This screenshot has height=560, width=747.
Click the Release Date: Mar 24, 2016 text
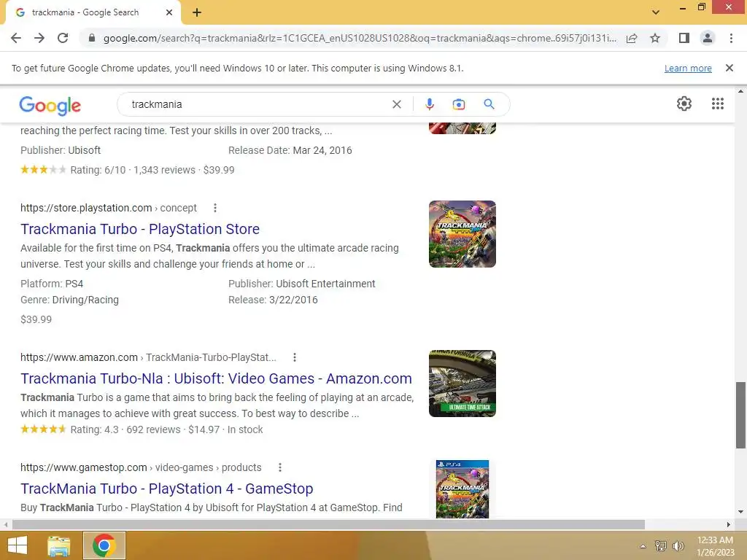290,150
